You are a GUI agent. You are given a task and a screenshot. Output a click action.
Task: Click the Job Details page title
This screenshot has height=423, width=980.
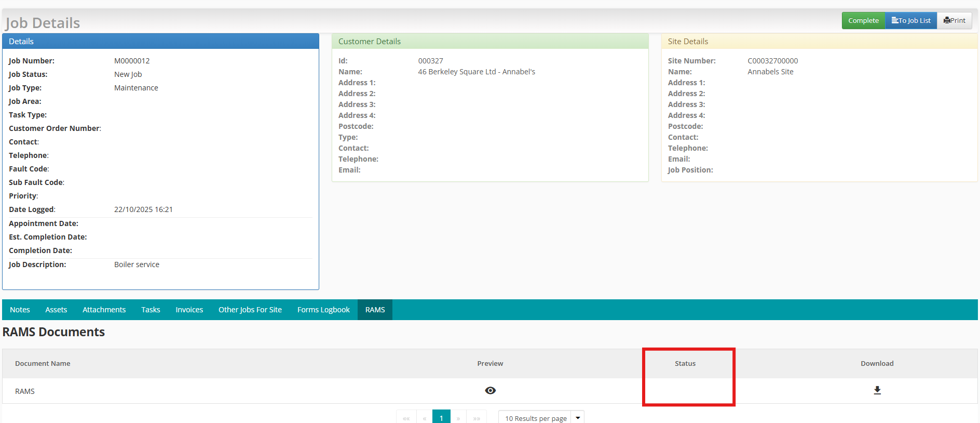[x=43, y=23]
